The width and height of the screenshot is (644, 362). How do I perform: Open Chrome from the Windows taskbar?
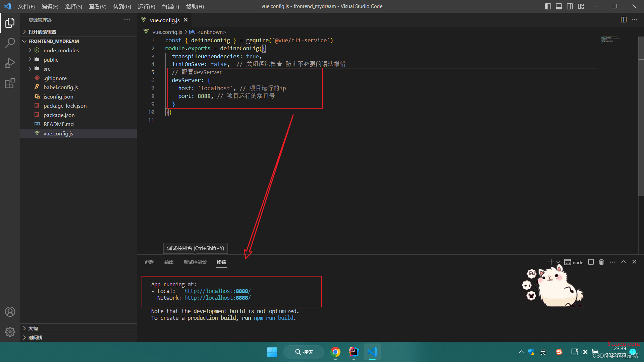pos(335,352)
